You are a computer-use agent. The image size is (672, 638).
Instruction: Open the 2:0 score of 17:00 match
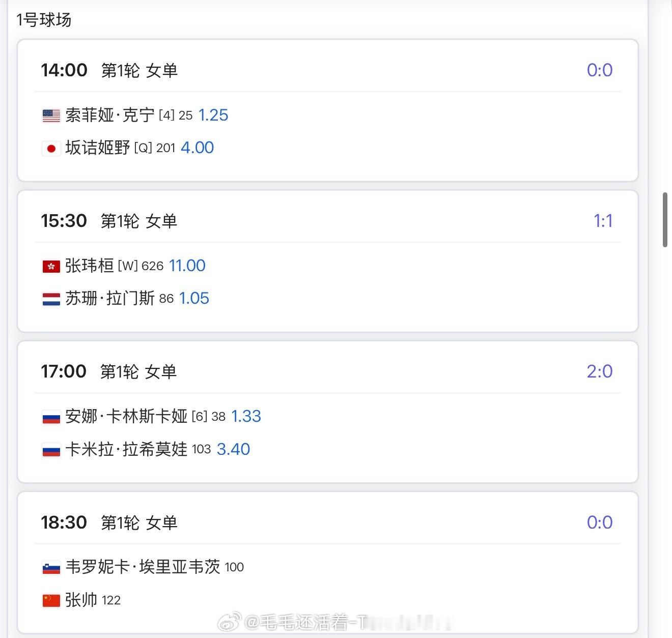coord(600,371)
